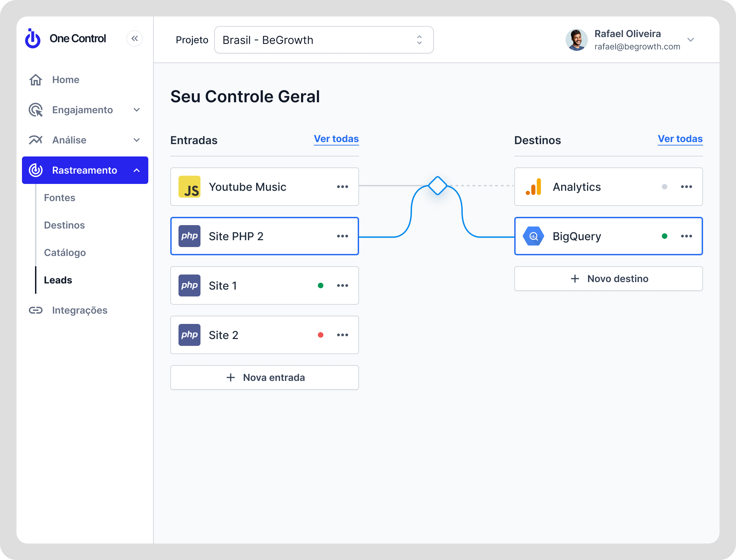Expand the Engajamento menu chevron
This screenshot has width=736, height=560.
click(x=137, y=110)
